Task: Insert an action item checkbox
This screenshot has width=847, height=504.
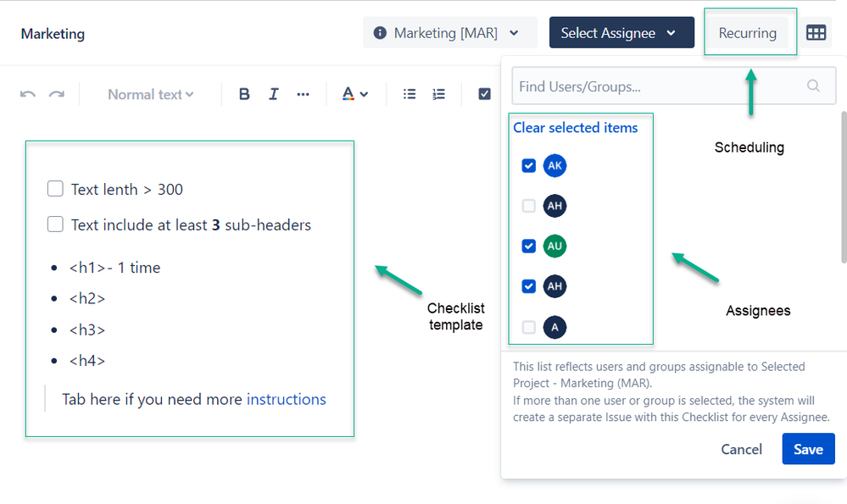Action: 484,94
